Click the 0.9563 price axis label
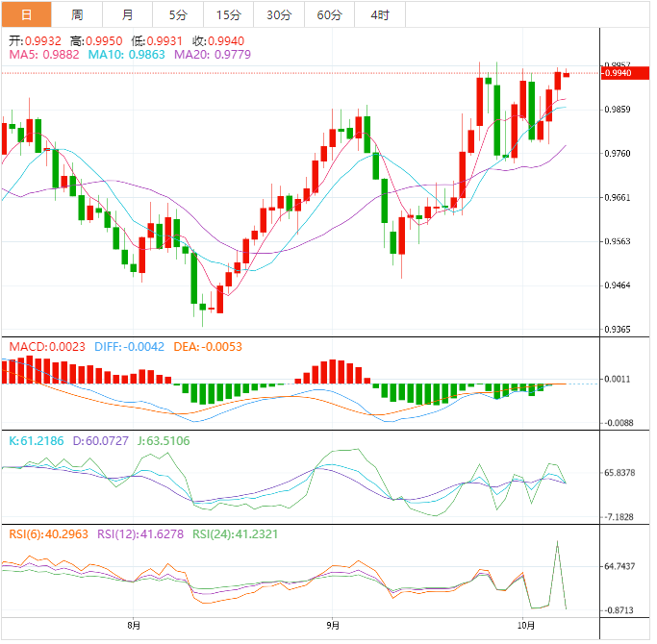Image resolution: width=657 pixels, height=644 pixels. pos(618,241)
